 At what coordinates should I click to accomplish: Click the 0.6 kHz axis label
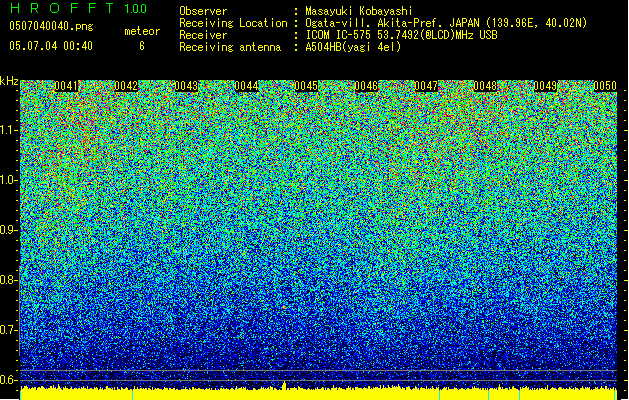(8, 380)
